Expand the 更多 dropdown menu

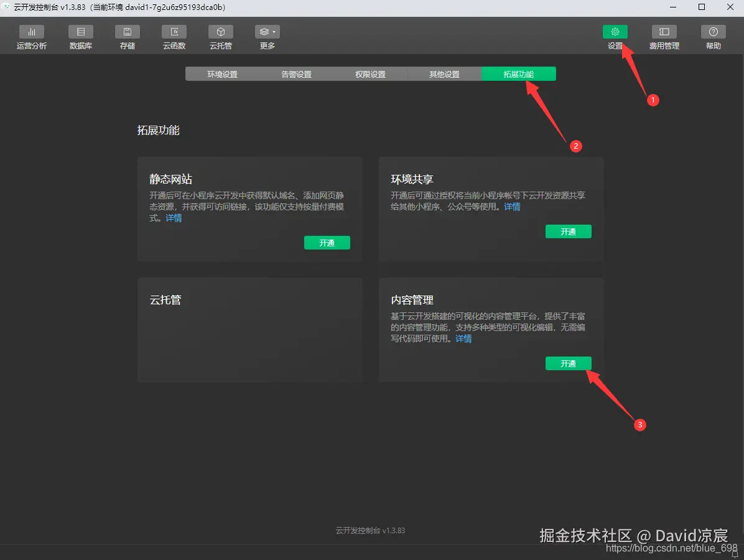tap(266, 37)
